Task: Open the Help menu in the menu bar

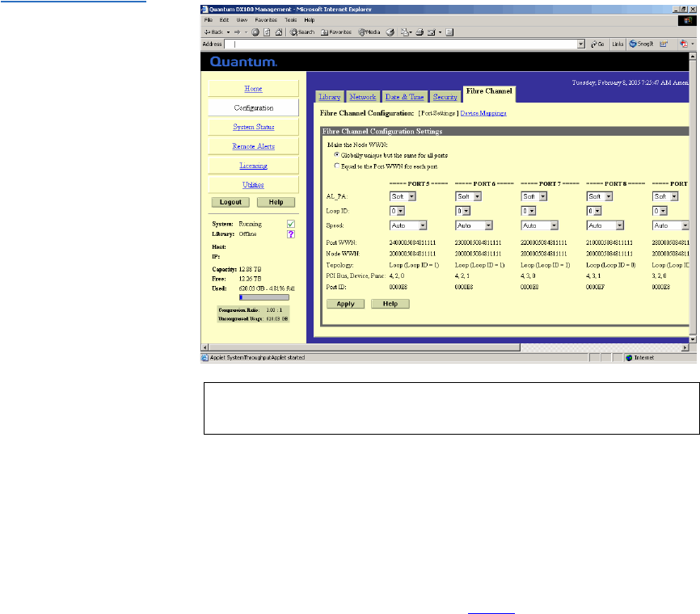Action: (310, 20)
